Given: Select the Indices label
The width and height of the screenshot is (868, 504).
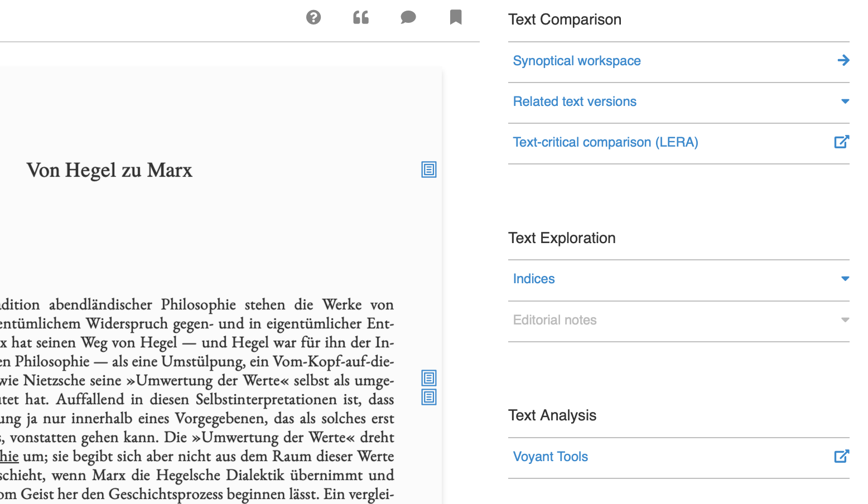Looking at the screenshot, I should [x=534, y=279].
